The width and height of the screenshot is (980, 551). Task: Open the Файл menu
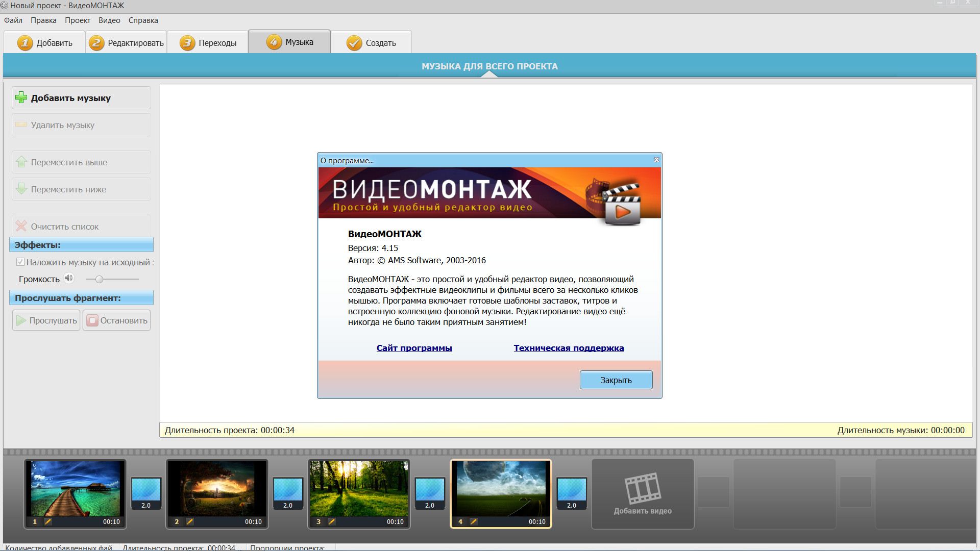tap(13, 20)
